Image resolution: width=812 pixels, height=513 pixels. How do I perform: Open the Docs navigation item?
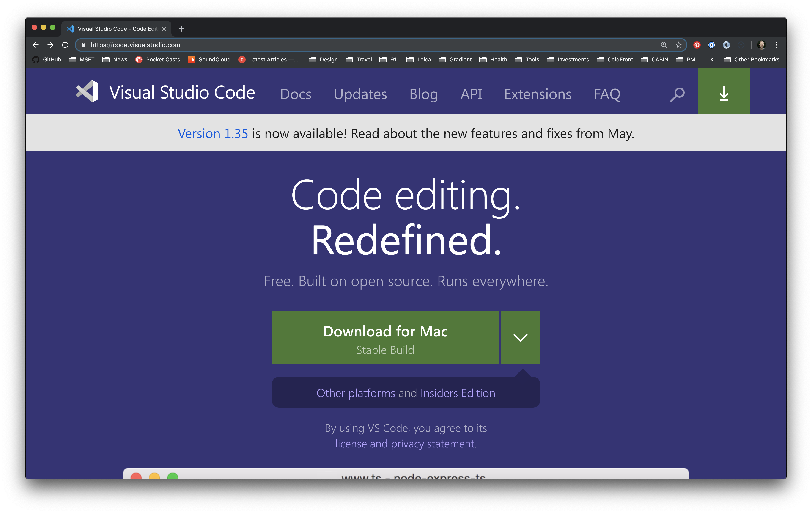click(x=295, y=94)
